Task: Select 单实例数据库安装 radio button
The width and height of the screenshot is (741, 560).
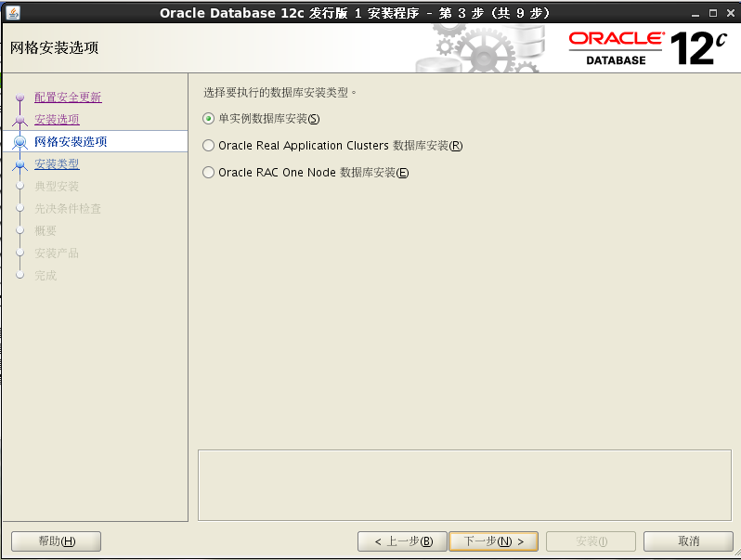Action: (208, 119)
